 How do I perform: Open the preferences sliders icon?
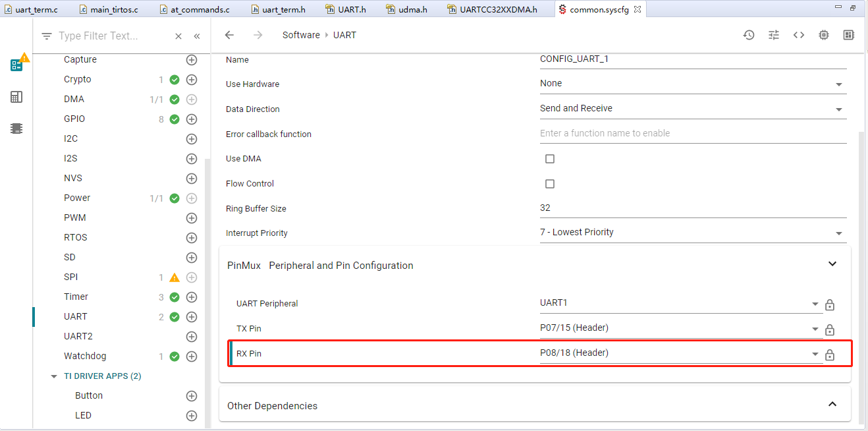coord(774,35)
